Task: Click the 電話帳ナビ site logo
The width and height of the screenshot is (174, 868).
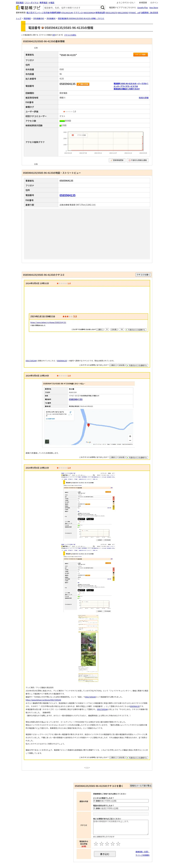Action: pos(28,7)
